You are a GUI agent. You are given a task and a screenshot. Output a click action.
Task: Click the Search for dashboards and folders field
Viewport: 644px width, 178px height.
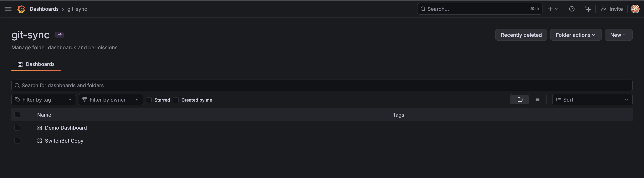coord(322,85)
